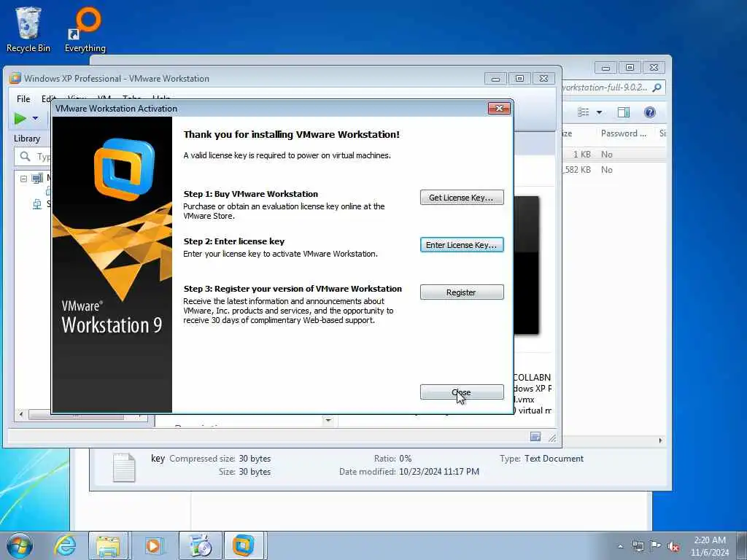
Task: Open the File menu in VMware Workstation
Action: pyautogui.click(x=23, y=99)
